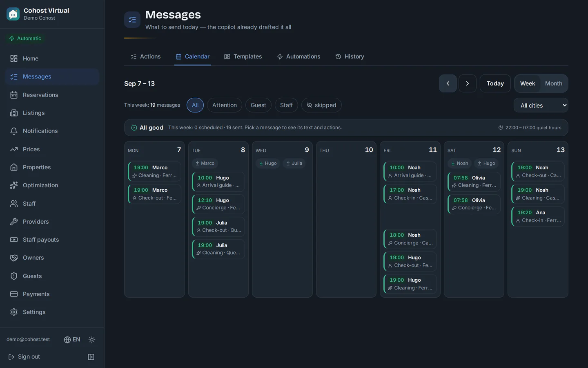Image resolution: width=588 pixels, height=368 pixels.
Task: Open the All cities dropdown
Action: coord(541,105)
